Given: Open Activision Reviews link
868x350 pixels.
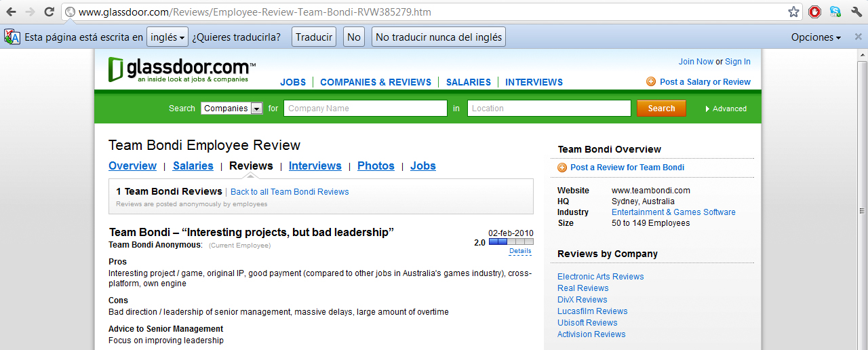Looking at the screenshot, I should point(591,334).
